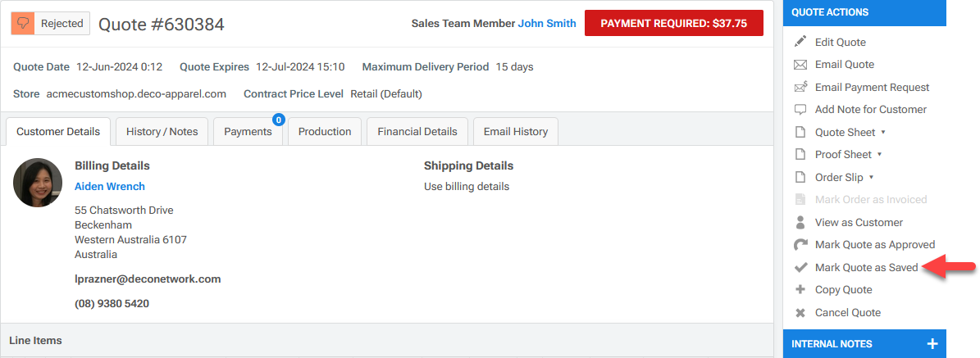The height and width of the screenshot is (358, 980).
Task: Expand the Order Slip dropdown
Action: click(871, 177)
